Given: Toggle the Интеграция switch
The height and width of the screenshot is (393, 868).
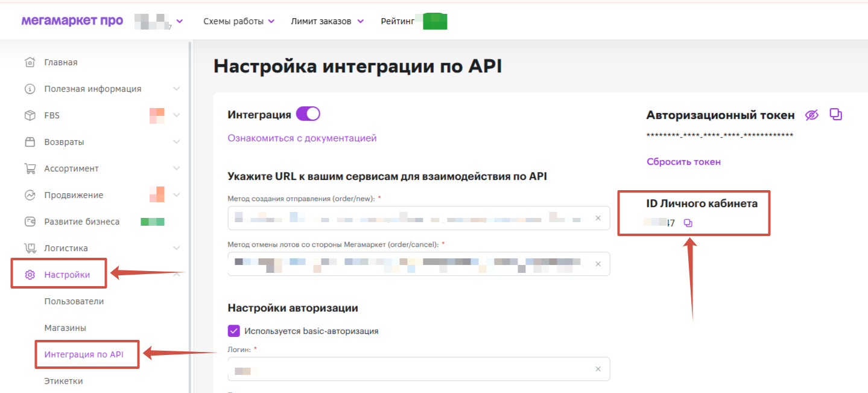Looking at the screenshot, I should click(x=308, y=114).
